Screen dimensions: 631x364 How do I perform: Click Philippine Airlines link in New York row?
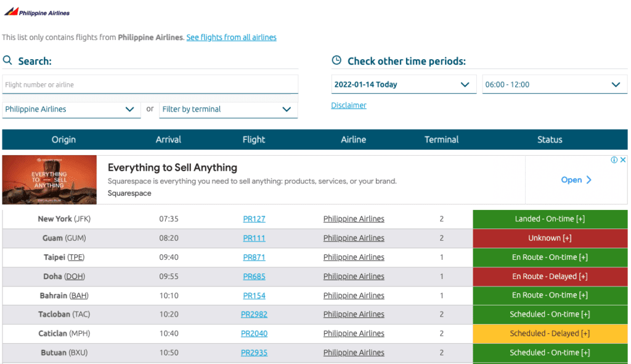tap(354, 219)
